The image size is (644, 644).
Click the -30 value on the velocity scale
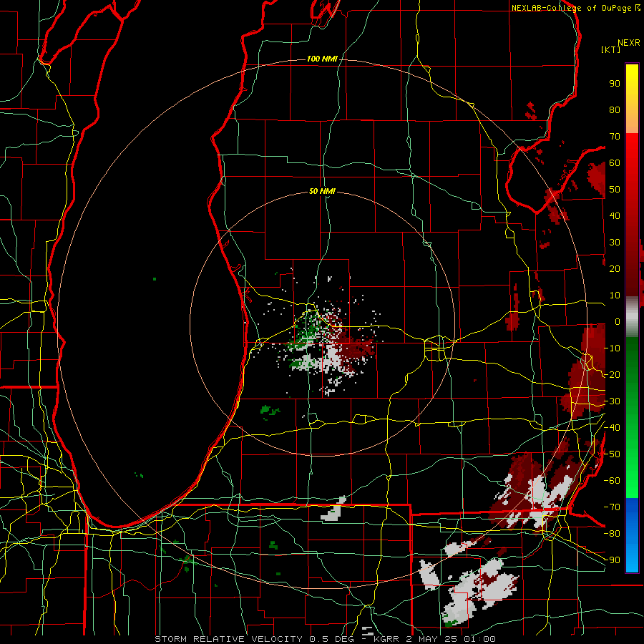click(612, 401)
